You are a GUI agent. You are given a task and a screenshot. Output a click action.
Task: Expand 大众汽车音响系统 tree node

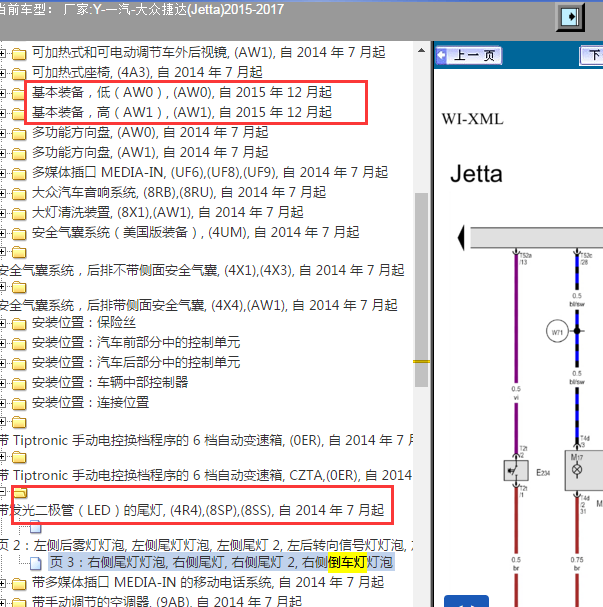[x=2, y=193]
